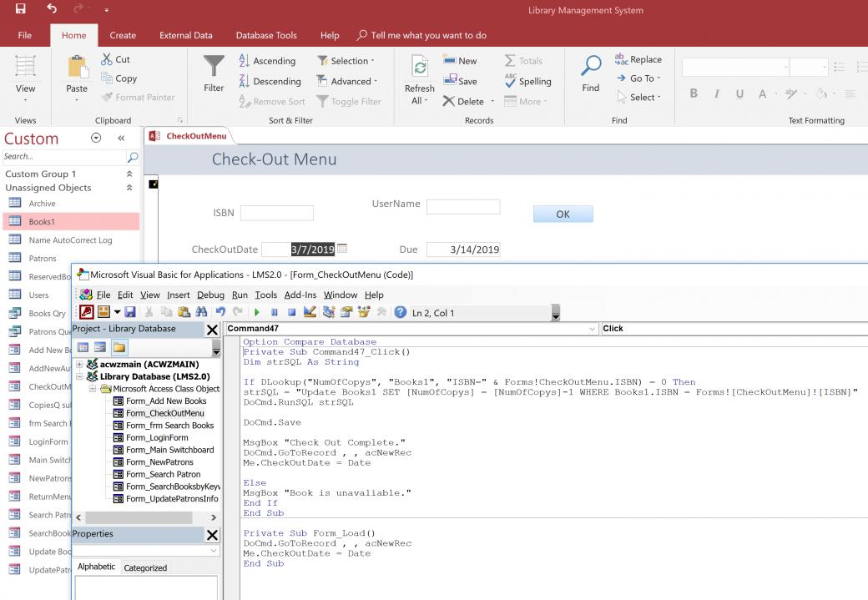Click the View Microsoft Access icon in VBA toolbar
This screenshot has height=600, width=868.
coord(86,312)
